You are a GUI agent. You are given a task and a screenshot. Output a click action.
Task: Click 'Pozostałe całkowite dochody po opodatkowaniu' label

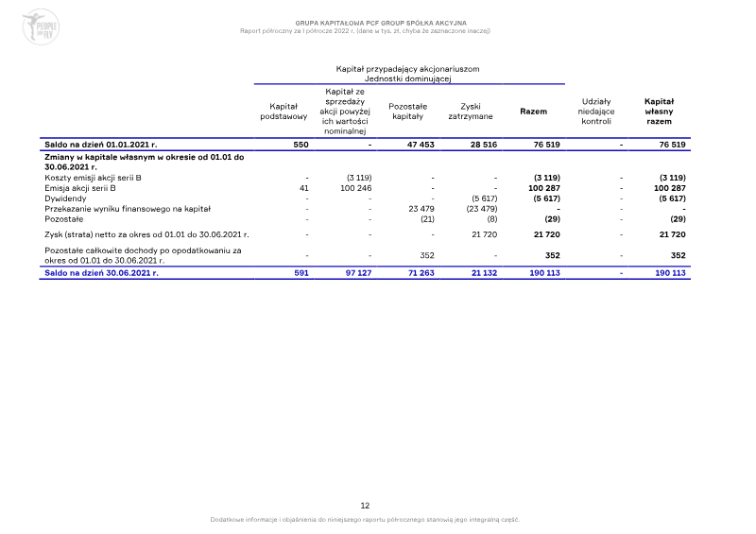[143, 256]
